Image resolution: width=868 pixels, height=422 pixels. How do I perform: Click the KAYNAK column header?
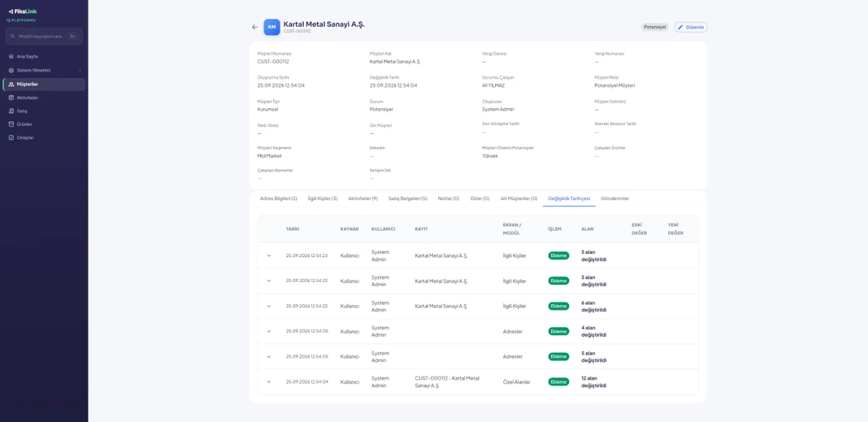[350, 229]
